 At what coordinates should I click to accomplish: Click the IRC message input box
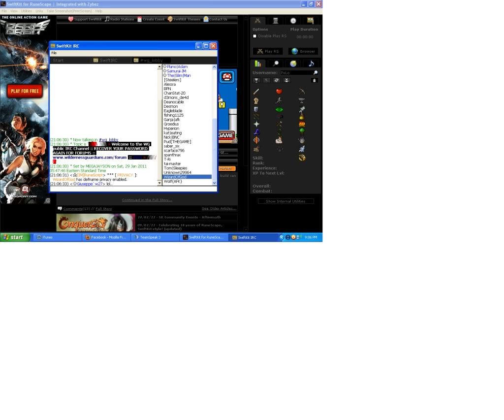coord(133,189)
